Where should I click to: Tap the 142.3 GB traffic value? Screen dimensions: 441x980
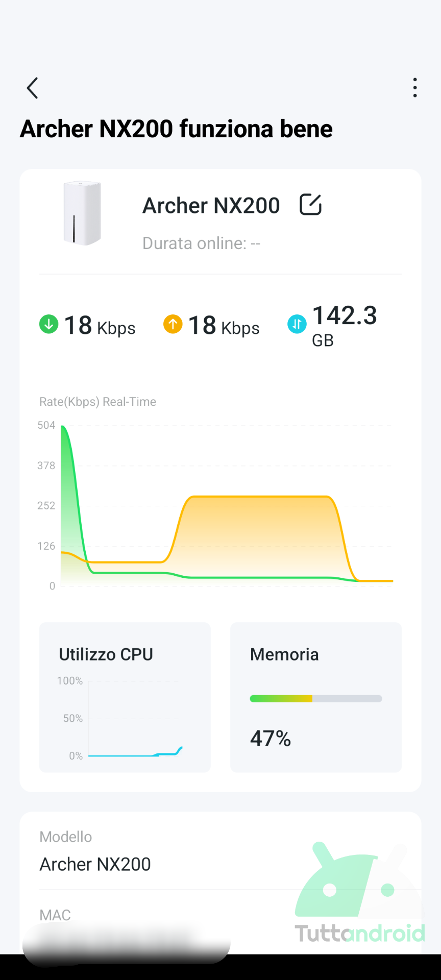345,325
